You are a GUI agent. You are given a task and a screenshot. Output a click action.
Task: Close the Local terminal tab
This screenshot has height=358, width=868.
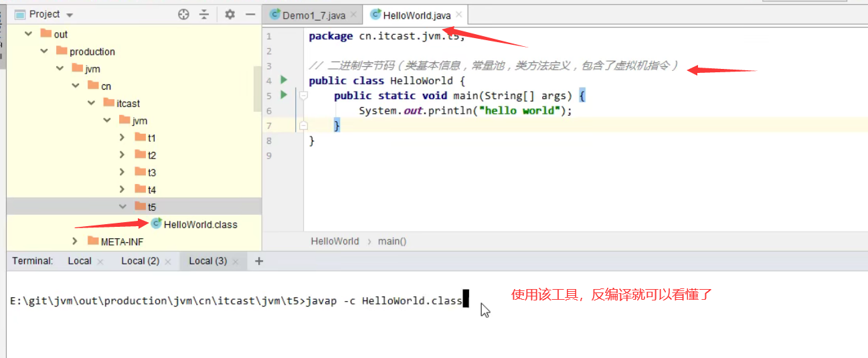pos(100,262)
